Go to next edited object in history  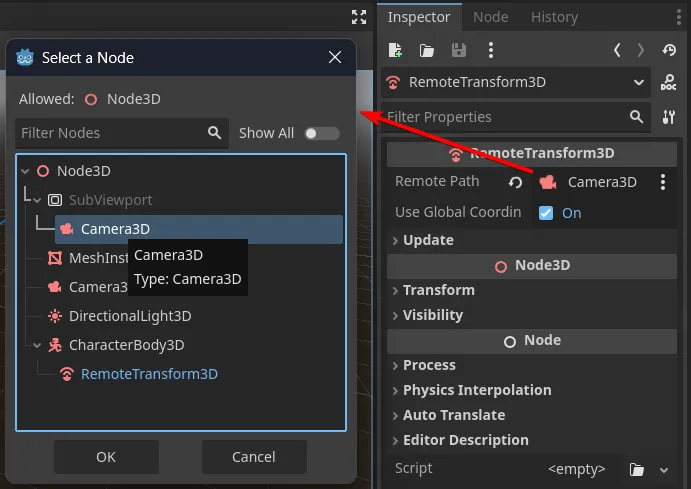[641, 50]
